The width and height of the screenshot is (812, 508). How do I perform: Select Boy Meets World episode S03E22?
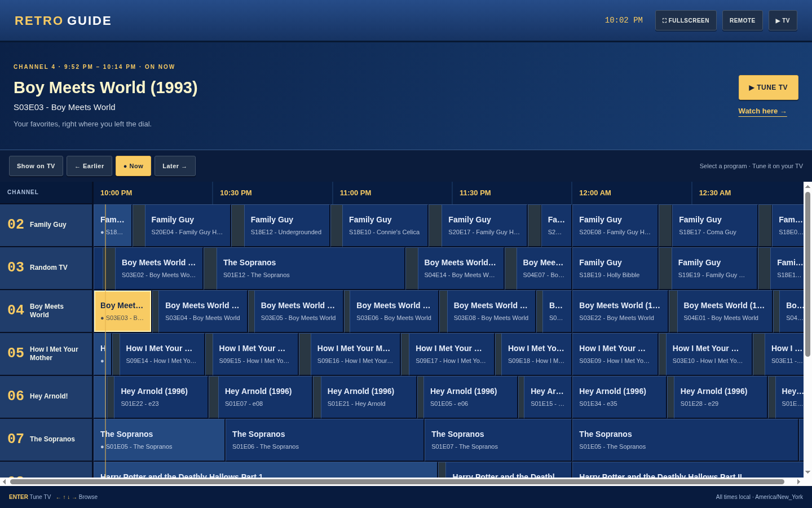click(620, 311)
